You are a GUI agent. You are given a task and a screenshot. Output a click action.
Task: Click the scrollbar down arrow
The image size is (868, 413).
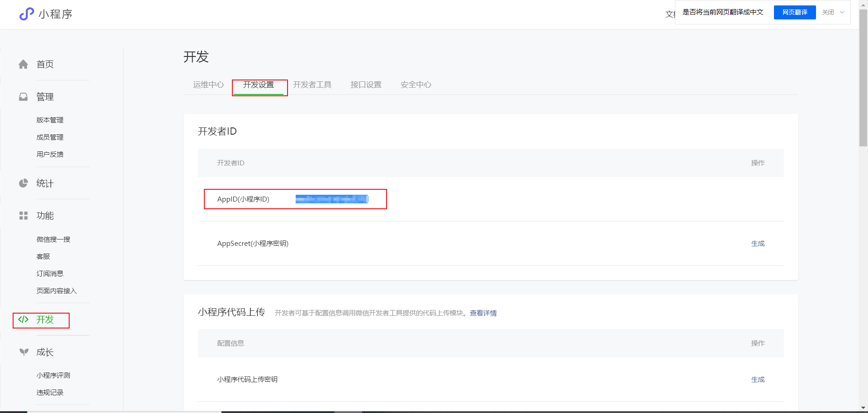pyautogui.click(x=863, y=408)
